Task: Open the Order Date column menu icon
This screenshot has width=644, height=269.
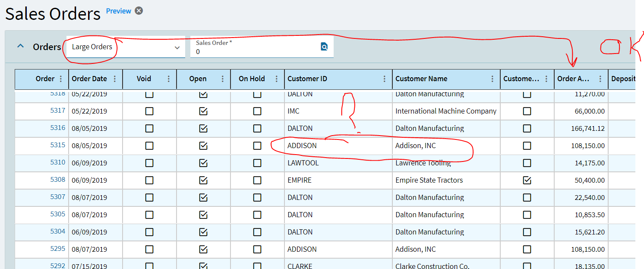Action: click(115, 79)
